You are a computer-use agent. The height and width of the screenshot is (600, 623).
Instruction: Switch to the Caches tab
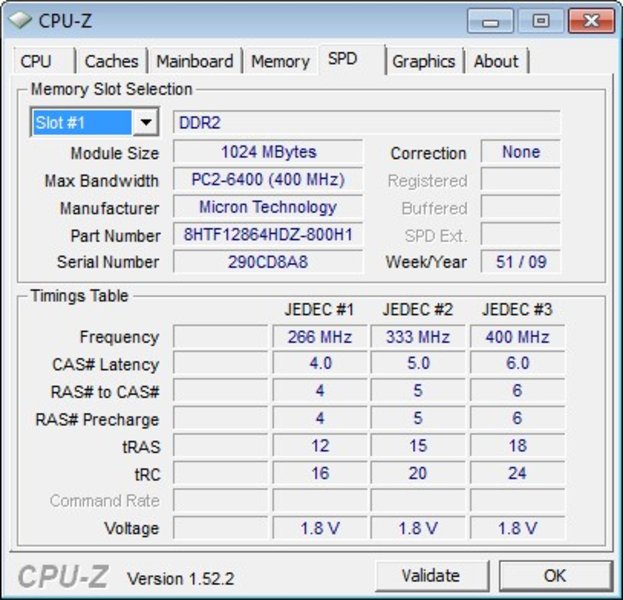click(x=111, y=61)
